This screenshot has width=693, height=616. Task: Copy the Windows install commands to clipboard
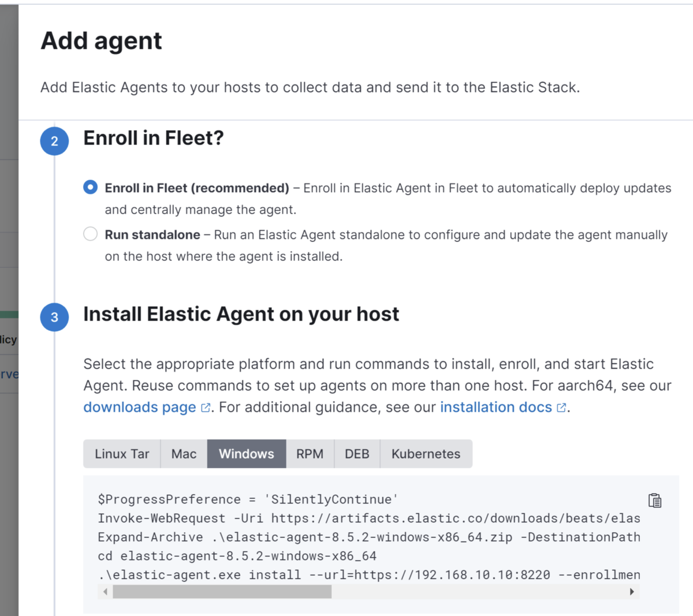pos(654,501)
